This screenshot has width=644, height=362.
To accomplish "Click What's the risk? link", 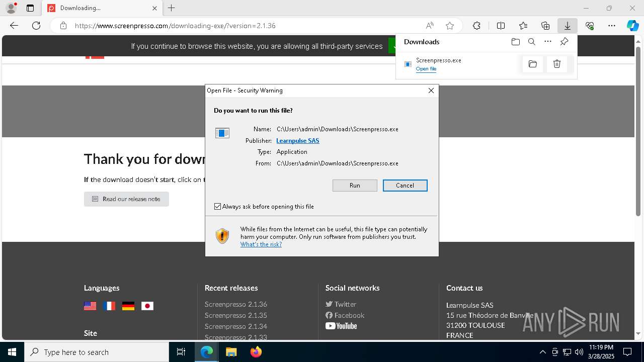I will pyautogui.click(x=261, y=244).
